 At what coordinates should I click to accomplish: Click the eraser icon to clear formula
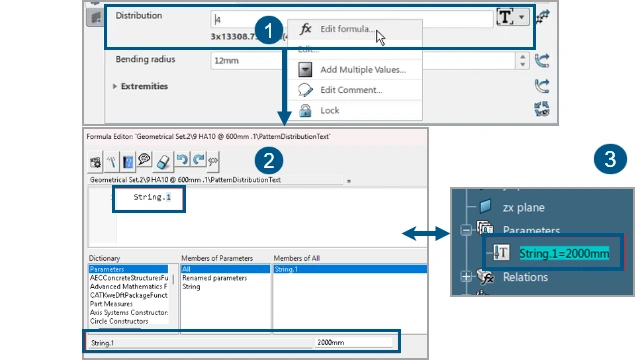[x=163, y=162]
